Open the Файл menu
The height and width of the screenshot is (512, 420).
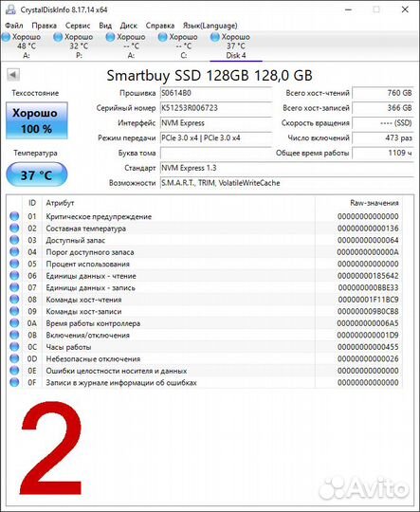(14, 26)
